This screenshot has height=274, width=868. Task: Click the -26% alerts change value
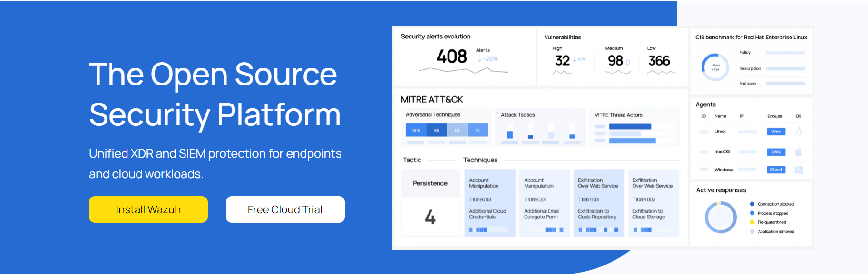pos(488,59)
